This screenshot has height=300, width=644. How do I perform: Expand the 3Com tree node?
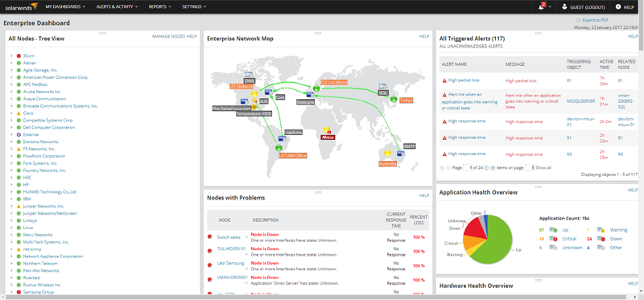tap(11, 55)
